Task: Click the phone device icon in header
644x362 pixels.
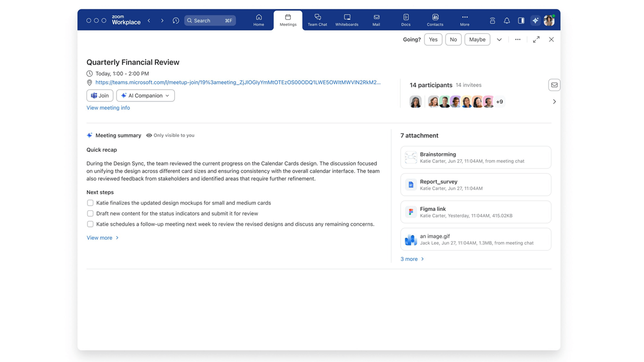Action: point(492,20)
